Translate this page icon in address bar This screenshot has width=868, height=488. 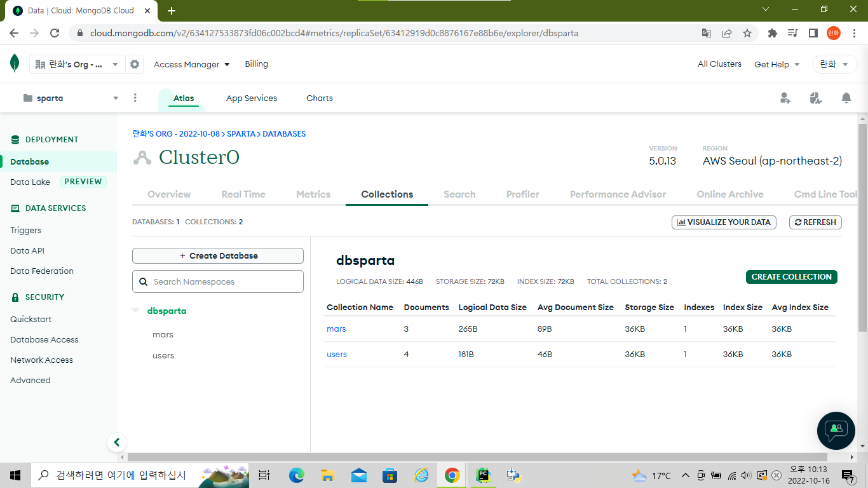click(x=707, y=33)
